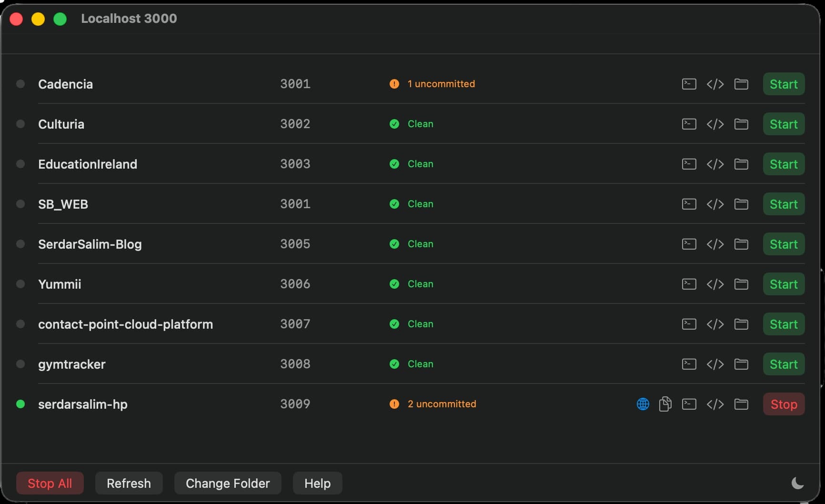
Task: Change the projects folder
Action: pos(227,483)
